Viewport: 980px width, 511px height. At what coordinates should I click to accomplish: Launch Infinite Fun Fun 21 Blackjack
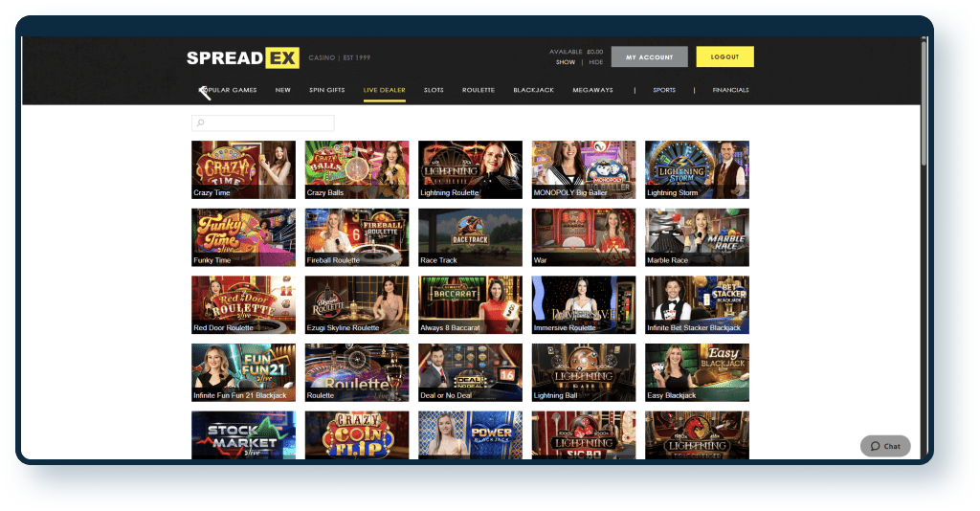(244, 372)
